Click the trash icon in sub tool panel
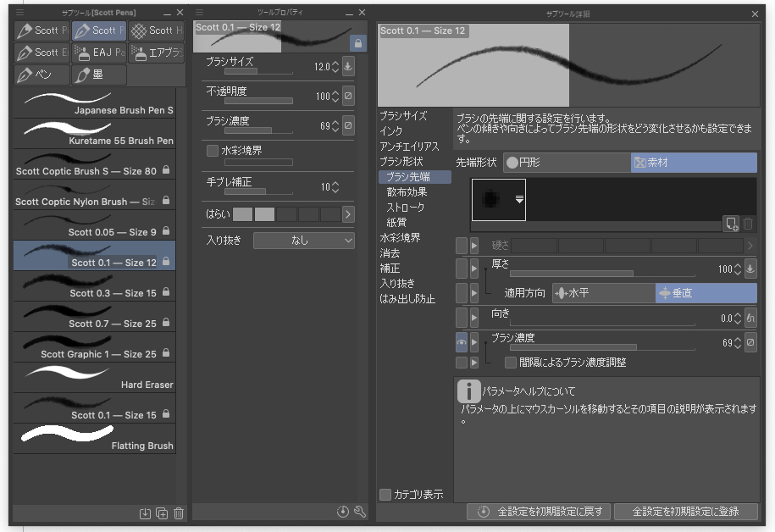775x532 pixels. click(x=179, y=513)
